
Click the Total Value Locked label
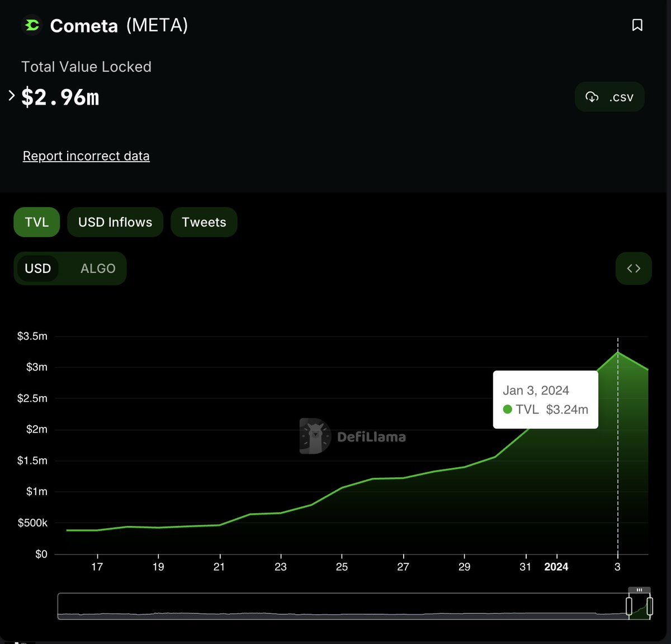[x=86, y=67]
